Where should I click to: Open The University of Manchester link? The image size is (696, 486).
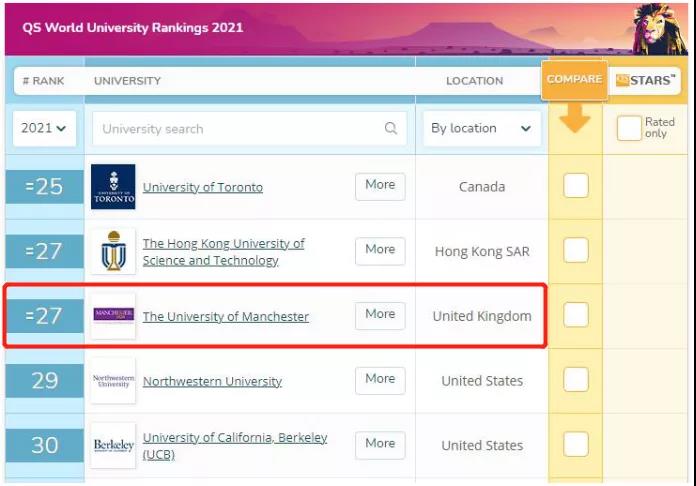(x=226, y=317)
